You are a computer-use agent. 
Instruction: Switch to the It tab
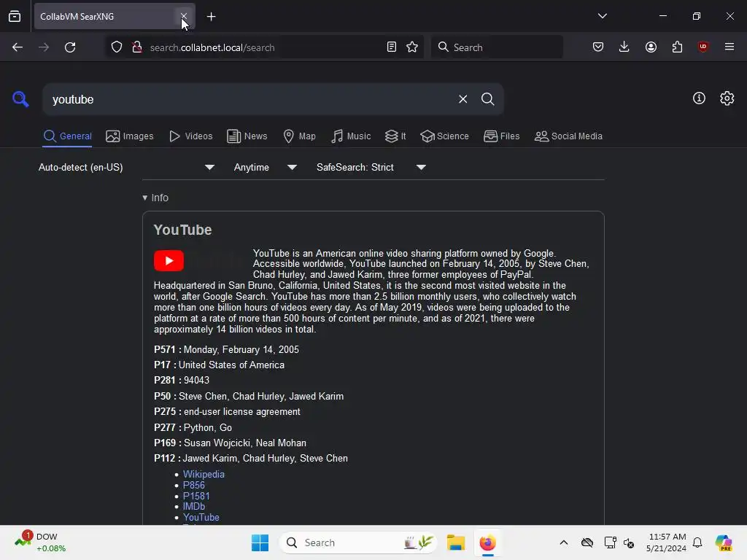coord(395,136)
